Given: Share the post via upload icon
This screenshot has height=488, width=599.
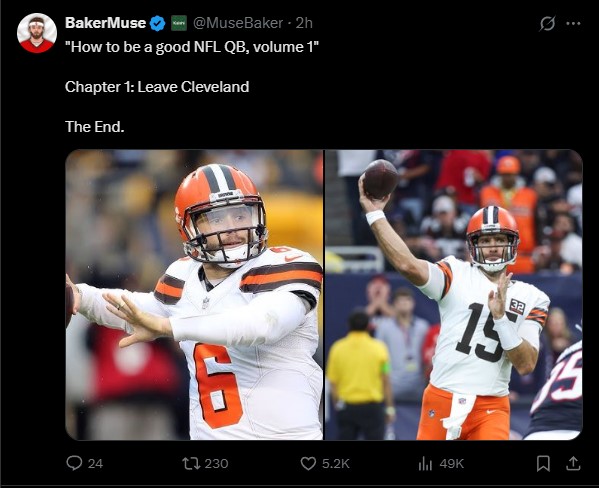Looking at the screenshot, I should click(573, 463).
